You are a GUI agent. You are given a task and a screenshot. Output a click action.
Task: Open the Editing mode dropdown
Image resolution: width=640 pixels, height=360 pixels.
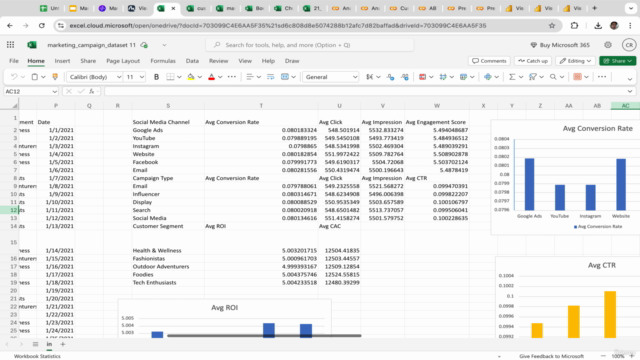576,61
